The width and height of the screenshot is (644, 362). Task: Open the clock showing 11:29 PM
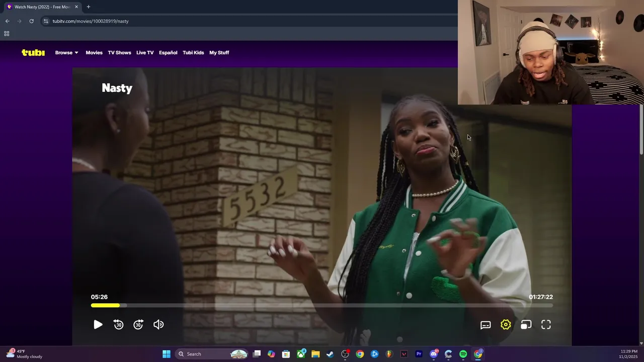629,354
